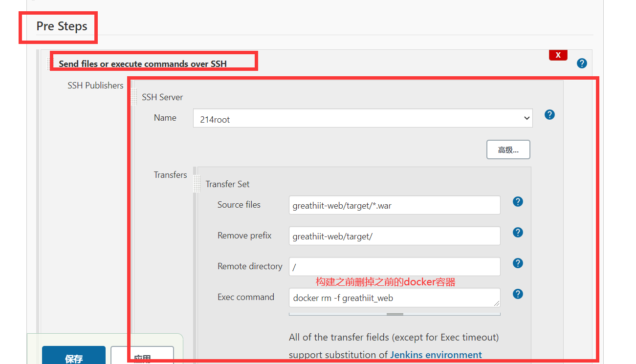Open help for Remove prefix field
Viewport: 636px width, 364px height.
click(x=518, y=232)
